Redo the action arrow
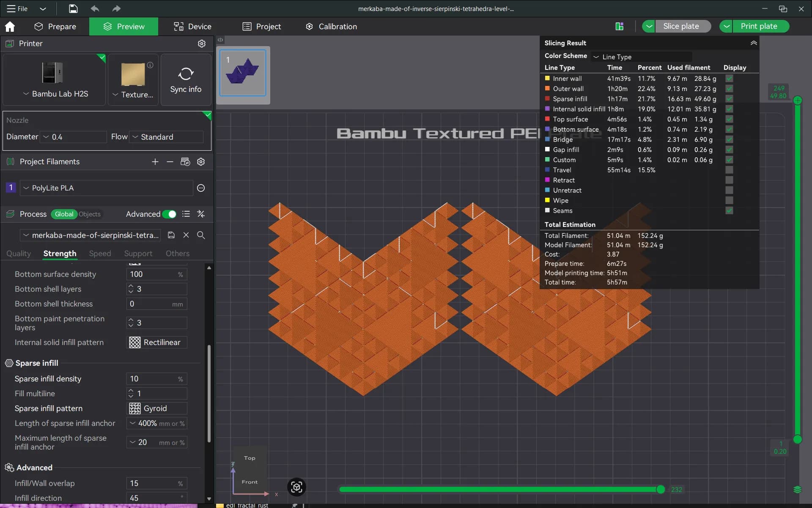Image resolution: width=812 pixels, height=508 pixels. [116, 8]
